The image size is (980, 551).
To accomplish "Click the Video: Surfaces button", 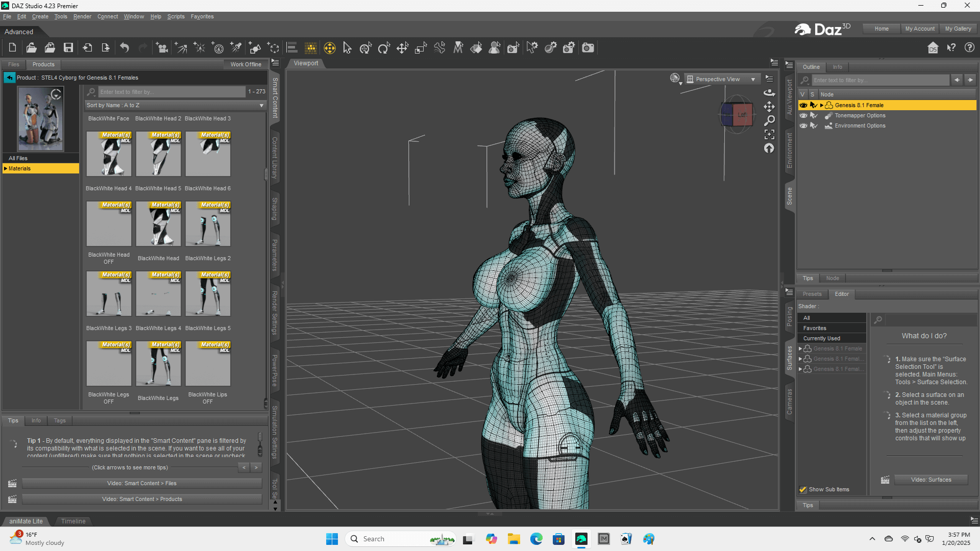I will pyautogui.click(x=931, y=480).
